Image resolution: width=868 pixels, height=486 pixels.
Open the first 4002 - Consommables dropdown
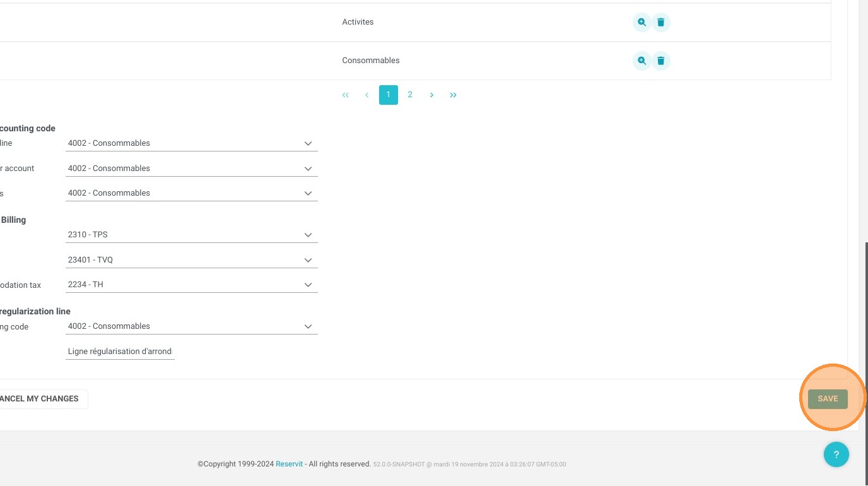[192, 143]
